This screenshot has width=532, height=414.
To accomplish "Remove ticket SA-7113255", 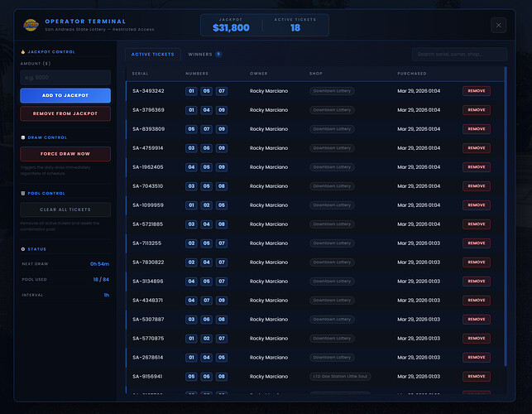I will tap(477, 243).
